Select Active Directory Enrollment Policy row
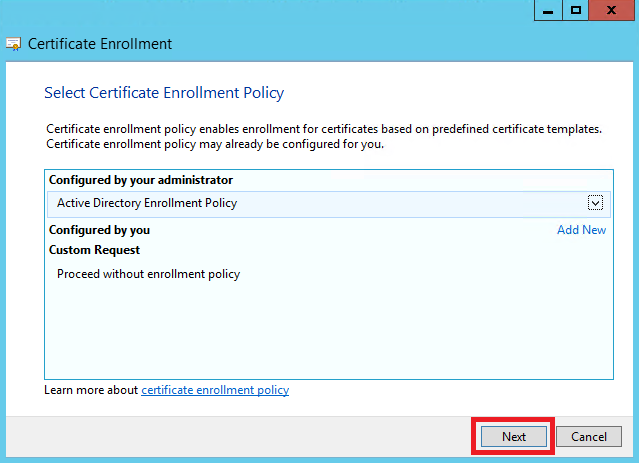The image size is (639, 463). pos(329,204)
